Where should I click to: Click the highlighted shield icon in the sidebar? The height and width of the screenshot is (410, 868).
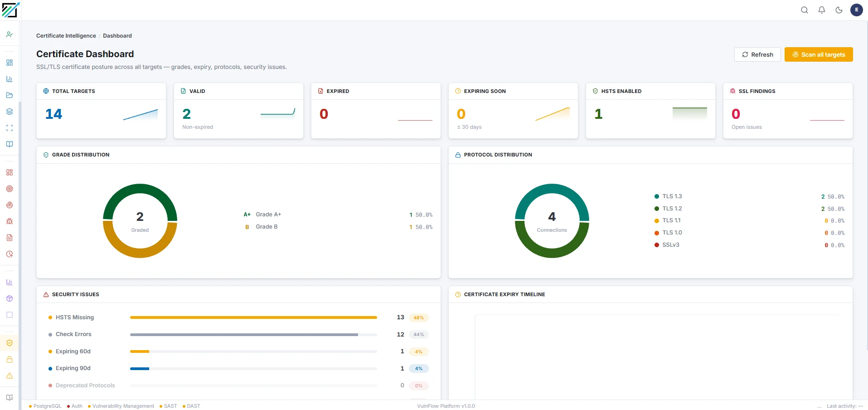10,343
